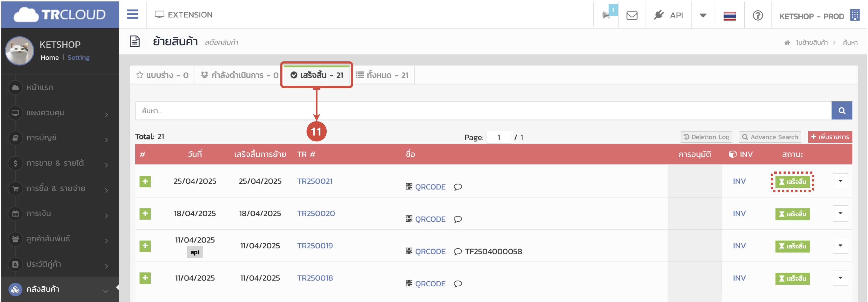Click the hamburger menu icon
This screenshot has height=302, width=868.
pos(132,15)
